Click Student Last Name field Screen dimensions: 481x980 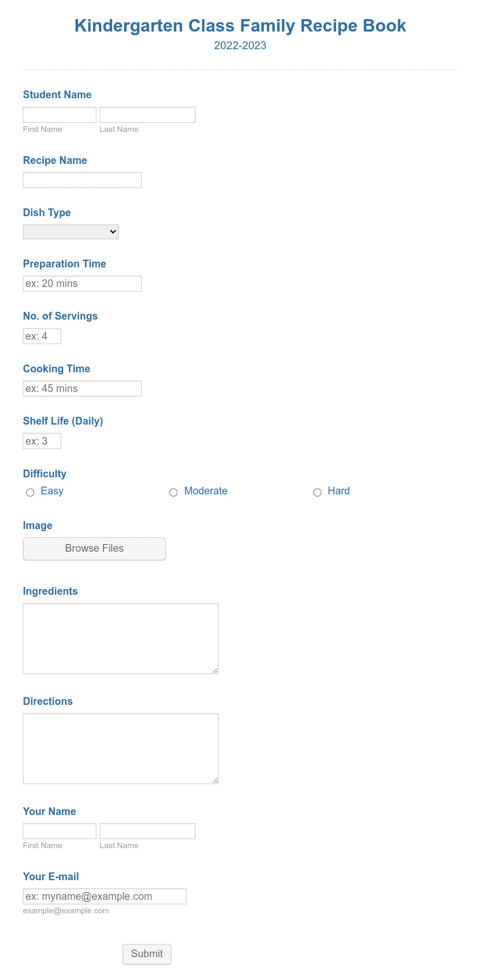click(x=147, y=115)
